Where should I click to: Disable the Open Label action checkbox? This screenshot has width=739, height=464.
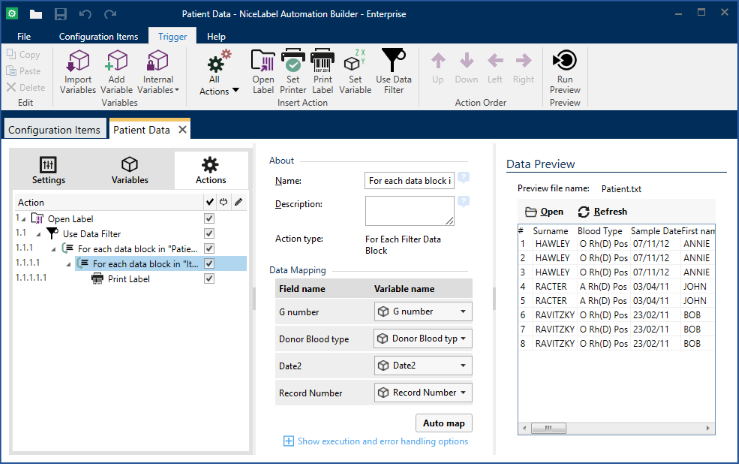click(209, 218)
